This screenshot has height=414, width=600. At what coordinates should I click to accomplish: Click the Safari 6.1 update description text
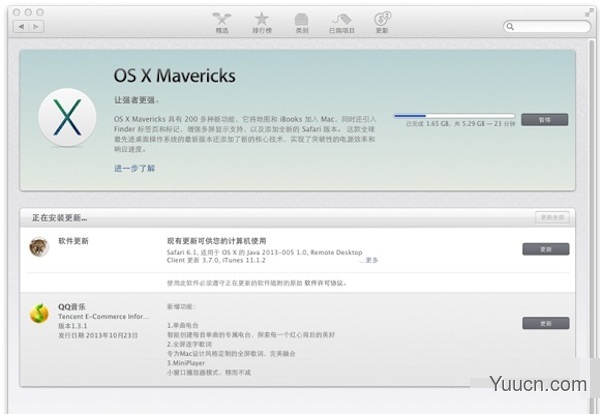(x=264, y=256)
